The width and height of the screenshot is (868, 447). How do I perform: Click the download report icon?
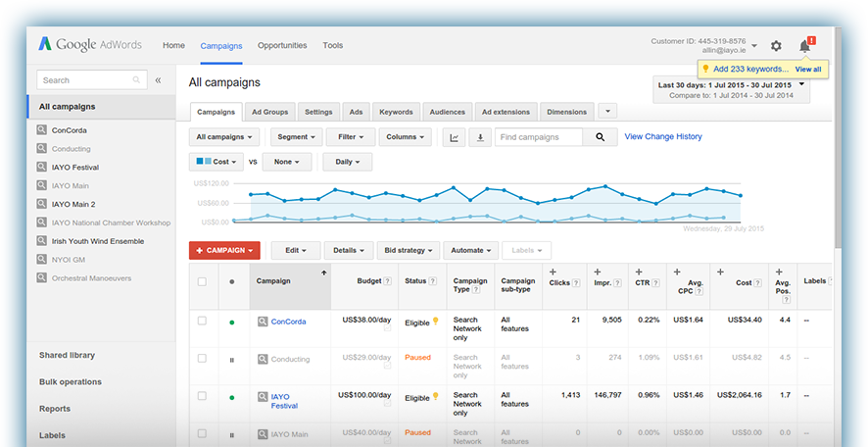click(480, 137)
